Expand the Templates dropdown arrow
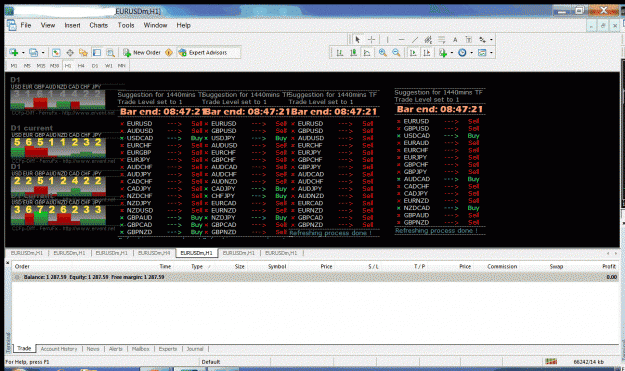Screen dimensions: 625x371 click(491, 53)
